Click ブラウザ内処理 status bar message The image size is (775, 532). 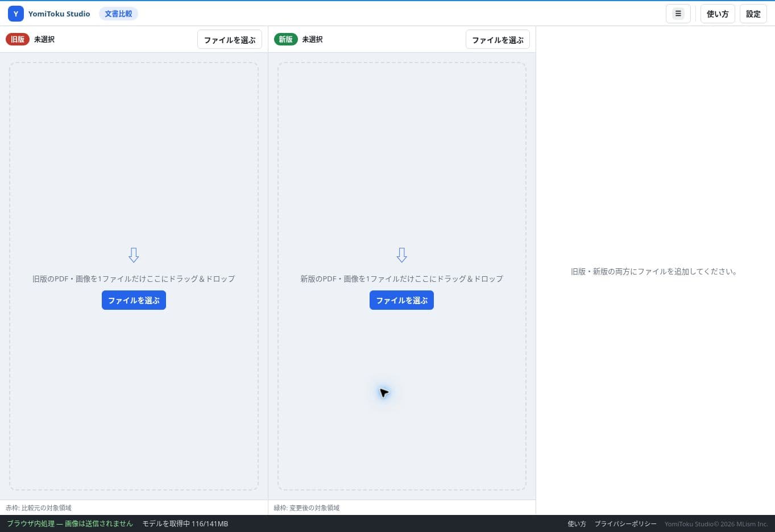pos(70,524)
